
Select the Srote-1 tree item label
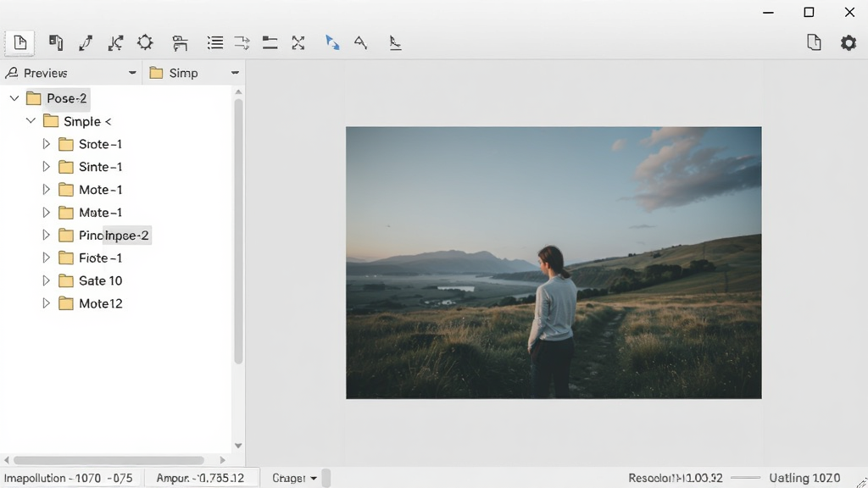(100, 144)
